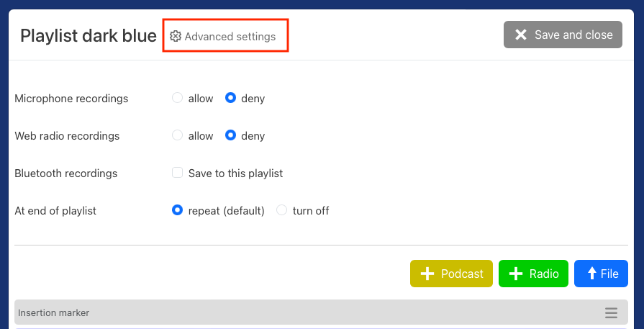Add a podcast with the yellow Podcast button
The height and width of the screenshot is (329, 644).
click(451, 274)
